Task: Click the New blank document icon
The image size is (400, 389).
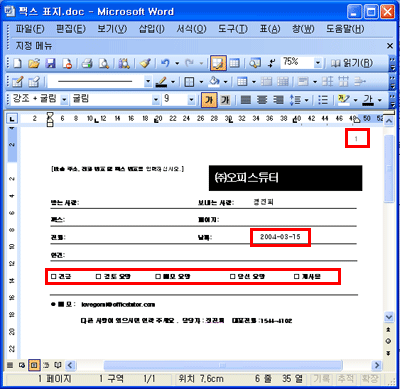Action: pos(17,63)
